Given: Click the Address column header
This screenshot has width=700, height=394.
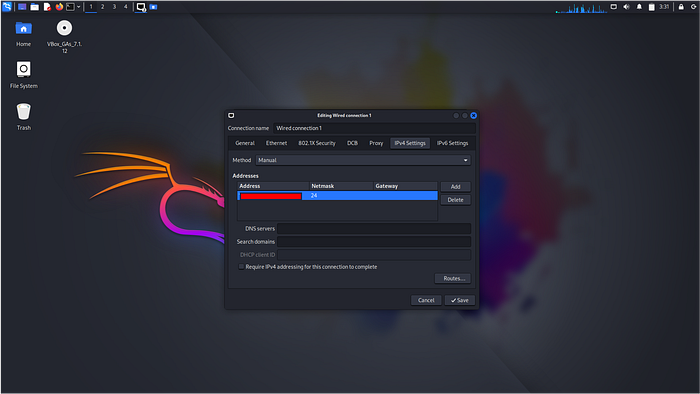Looking at the screenshot, I should (273, 186).
